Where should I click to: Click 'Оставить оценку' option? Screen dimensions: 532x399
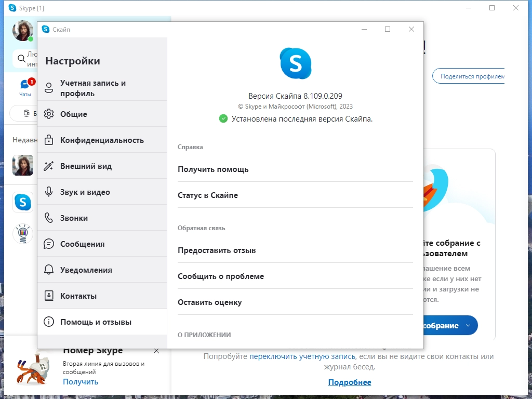[x=295, y=302]
